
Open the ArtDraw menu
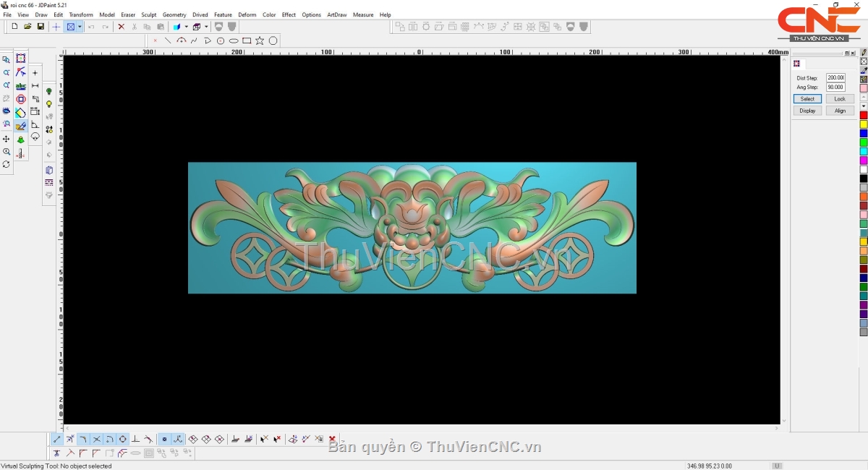tap(336, 14)
